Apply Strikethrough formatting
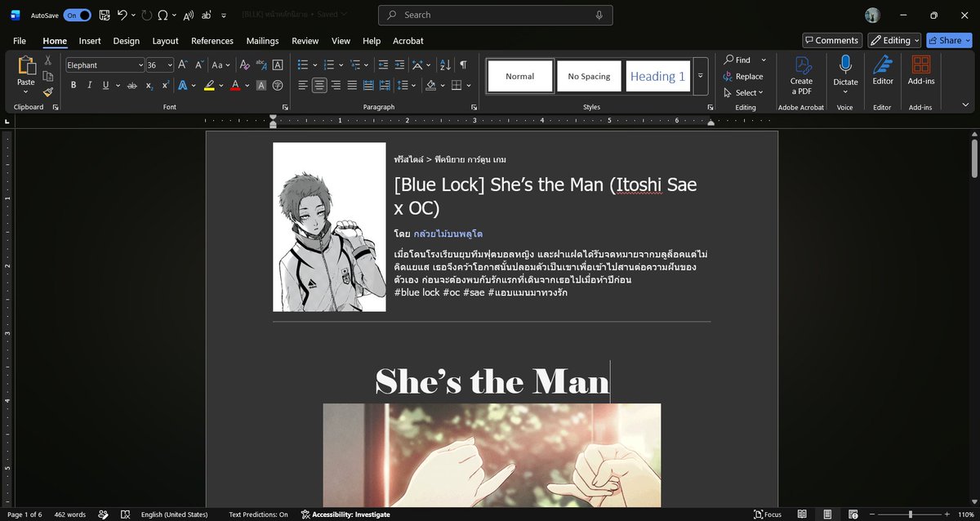This screenshot has width=980, height=521. (x=133, y=85)
